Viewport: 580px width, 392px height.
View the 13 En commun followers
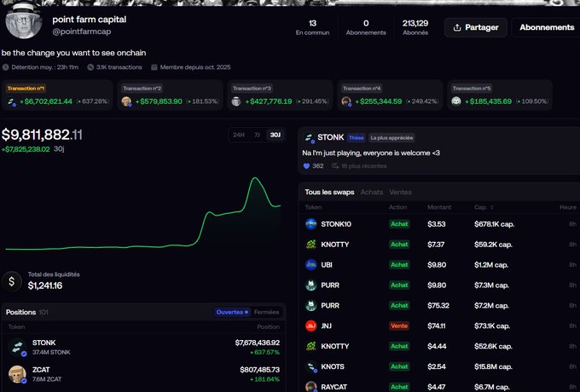312,27
